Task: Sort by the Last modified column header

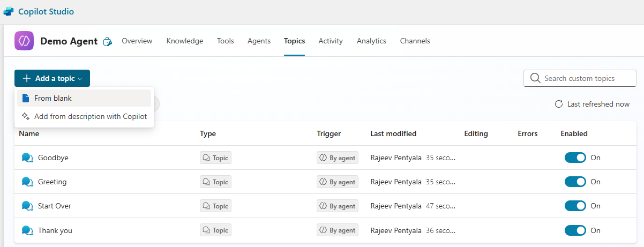Action: pos(393,133)
